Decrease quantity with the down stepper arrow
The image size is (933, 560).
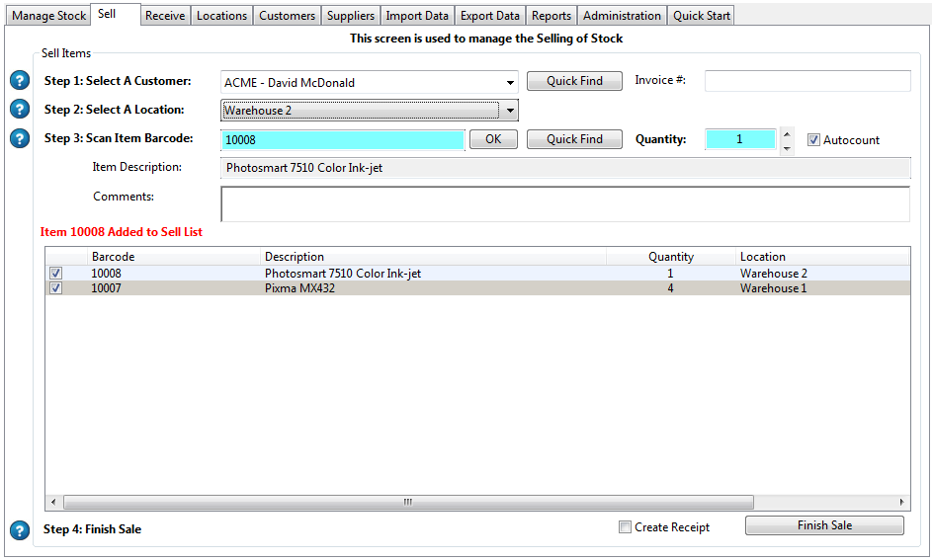[x=787, y=147]
